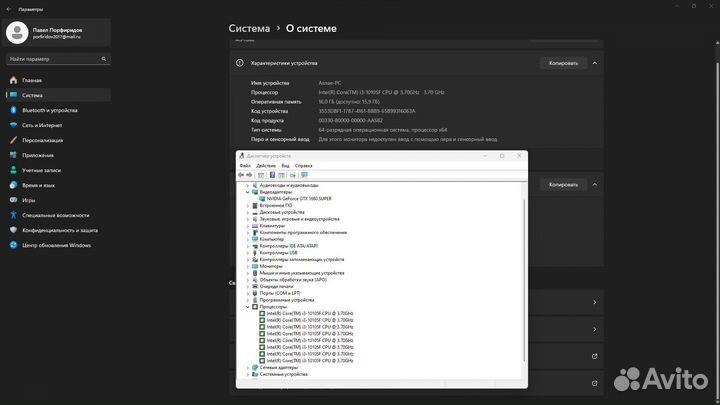Viewport: 720px width, 405px height.
Task: Expand the Сетевые адаптеры node
Action: 247,367
